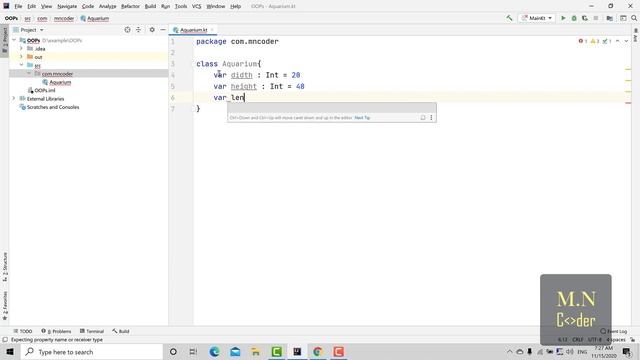Click the warning triangle indicator
The height and width of the screenshot is (360, 640).
[x=595, y=41]
